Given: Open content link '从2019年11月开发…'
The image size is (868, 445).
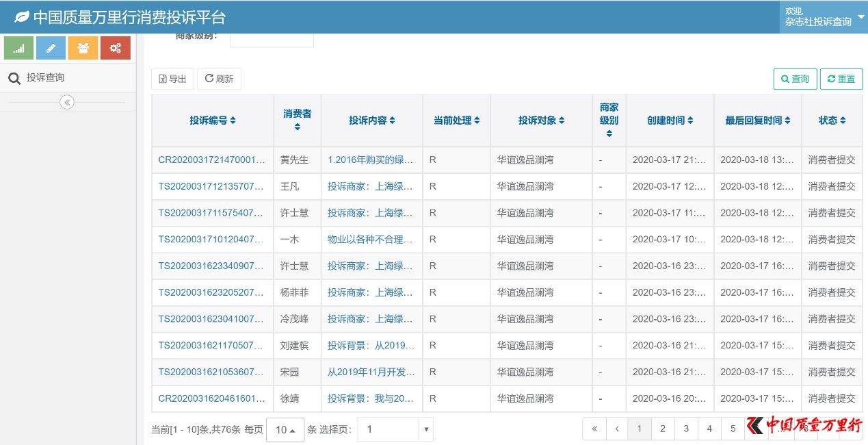Looking at the screenshot, I should tap(371, 372).
